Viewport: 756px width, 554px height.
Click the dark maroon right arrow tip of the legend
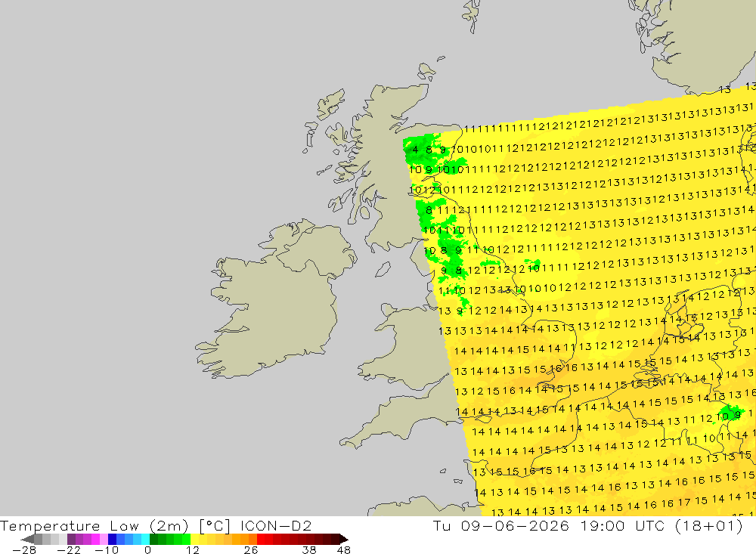[344, 539]
